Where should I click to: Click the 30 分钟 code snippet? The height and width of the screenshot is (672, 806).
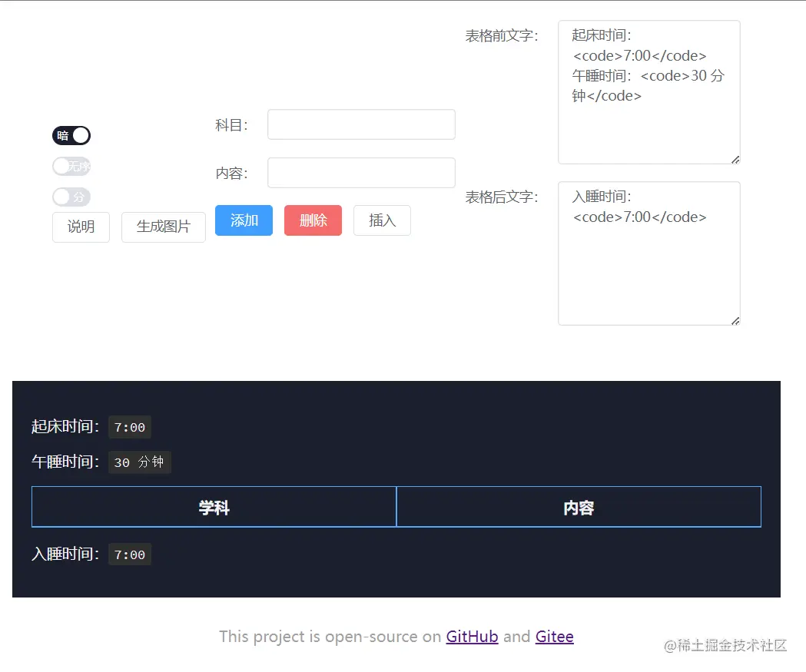(139, 462)
